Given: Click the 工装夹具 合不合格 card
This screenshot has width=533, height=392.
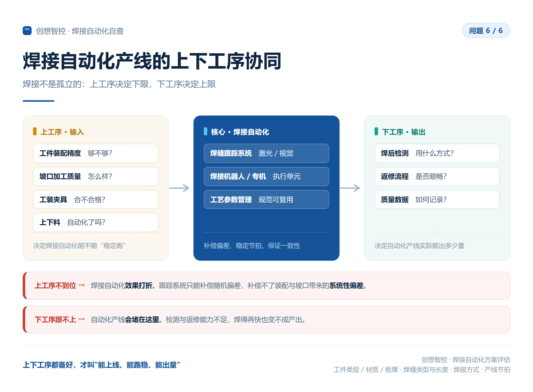Looking at the screenshot, I should click(96, 199).
